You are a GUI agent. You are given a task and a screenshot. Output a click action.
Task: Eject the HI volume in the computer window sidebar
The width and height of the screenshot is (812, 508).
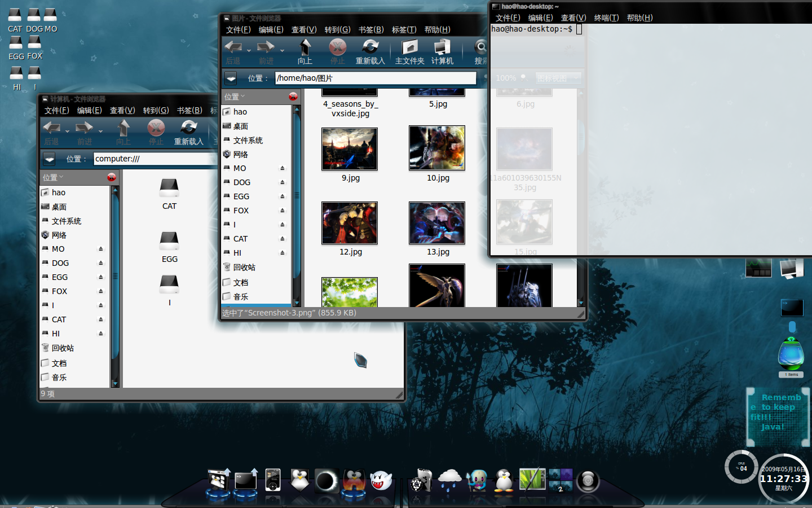pos(101,334)
